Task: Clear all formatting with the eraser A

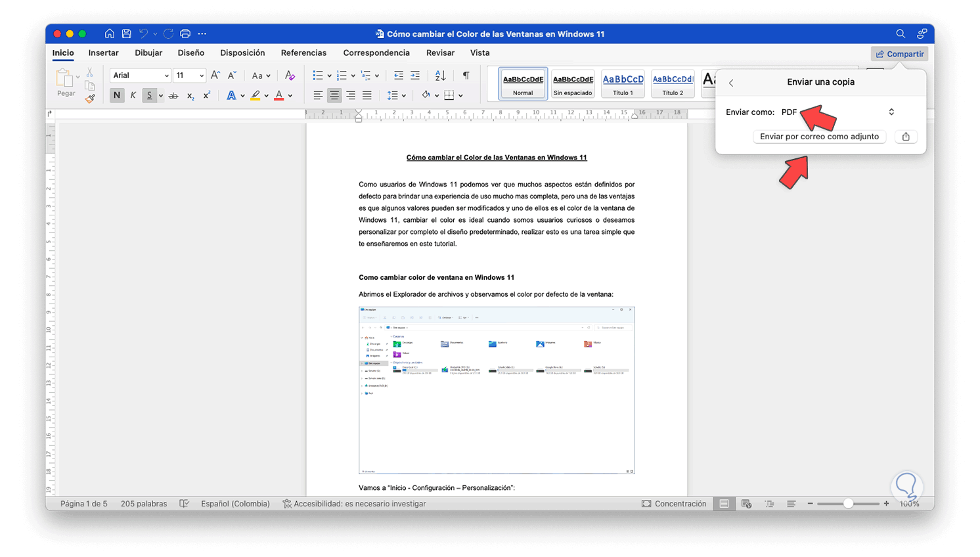Action: pyautogui.click(x=290, y=76)
